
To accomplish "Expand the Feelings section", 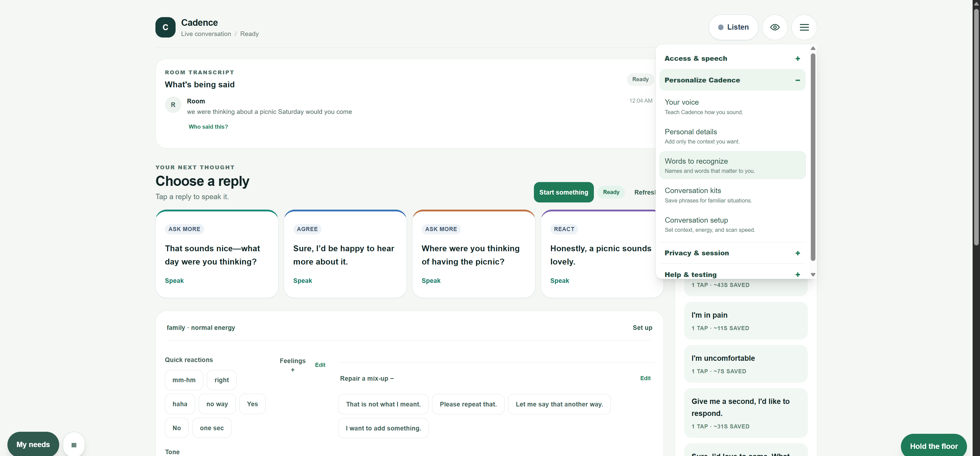I will (292, 365).
